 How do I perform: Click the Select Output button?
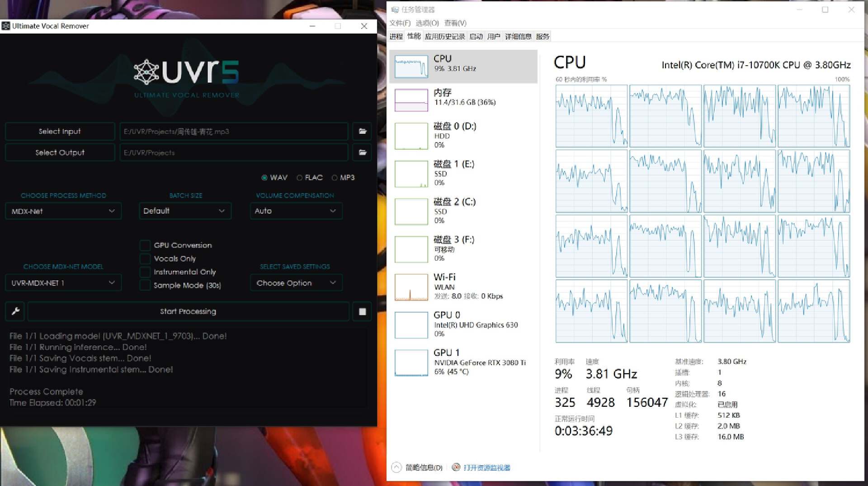pyautogui.click(x=60, y=152)
